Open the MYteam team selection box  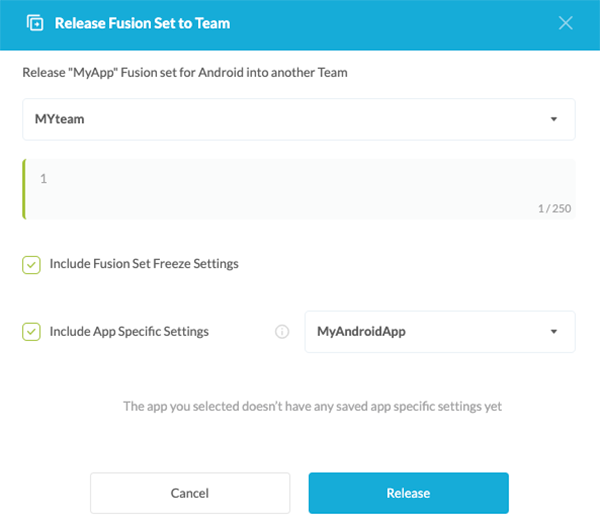pos(298,120)
